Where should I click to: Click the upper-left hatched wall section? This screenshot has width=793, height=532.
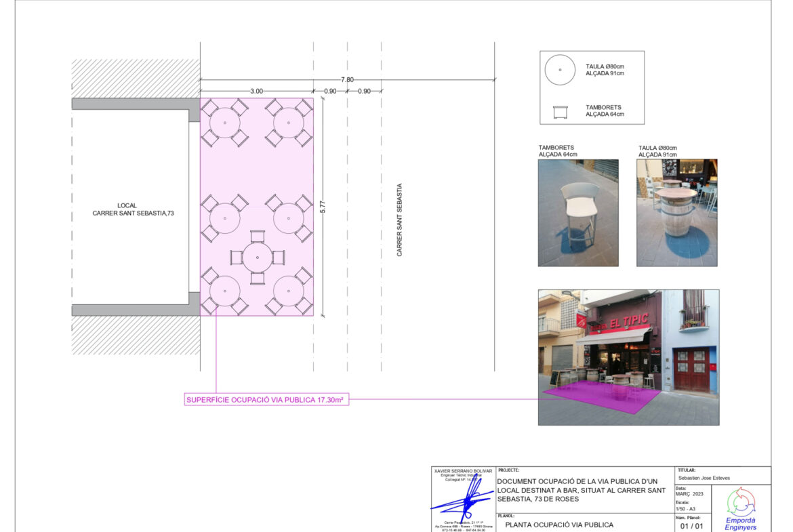(136, 78)
